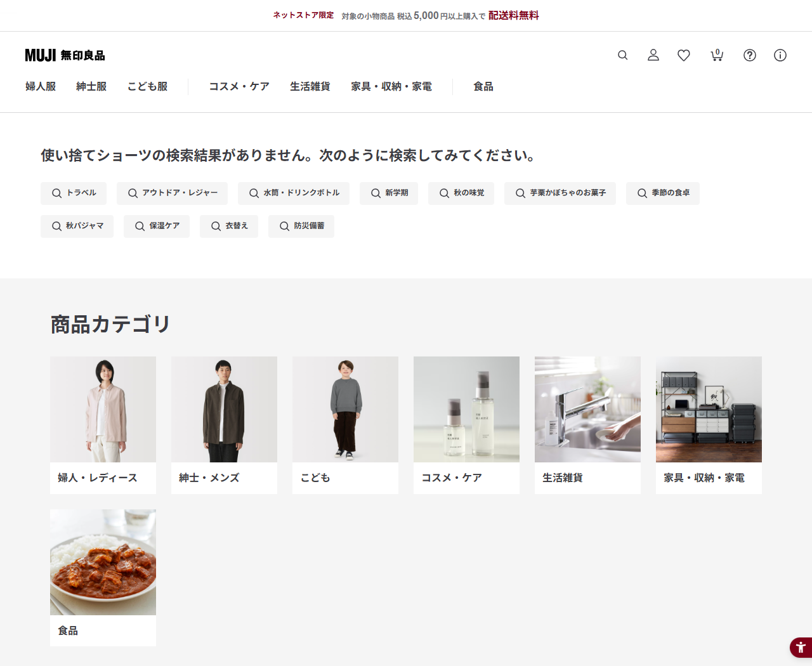Select the 衣替え search suggestion
The height and width of the screenshot is (666, 812).
(x=229, y=226)
